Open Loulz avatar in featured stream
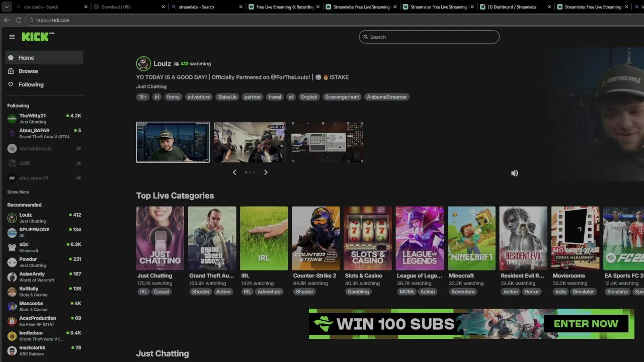 (143, 64)
